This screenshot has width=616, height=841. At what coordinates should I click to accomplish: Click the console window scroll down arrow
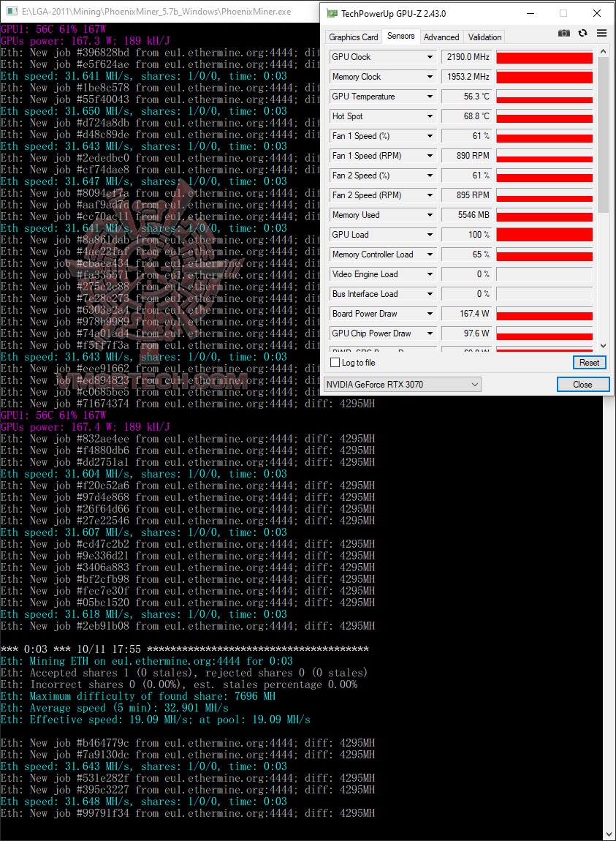click(609, 834)
